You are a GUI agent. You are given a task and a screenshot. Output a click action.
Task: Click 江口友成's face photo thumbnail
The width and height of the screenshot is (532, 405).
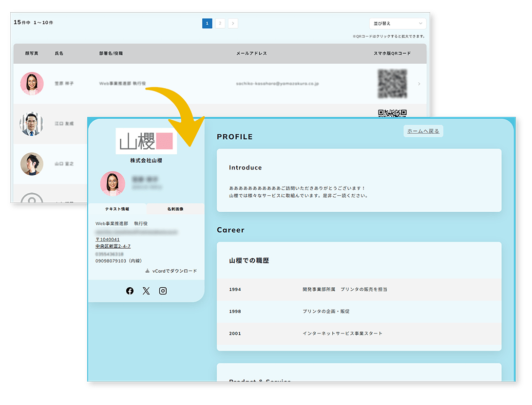(31, 124)
